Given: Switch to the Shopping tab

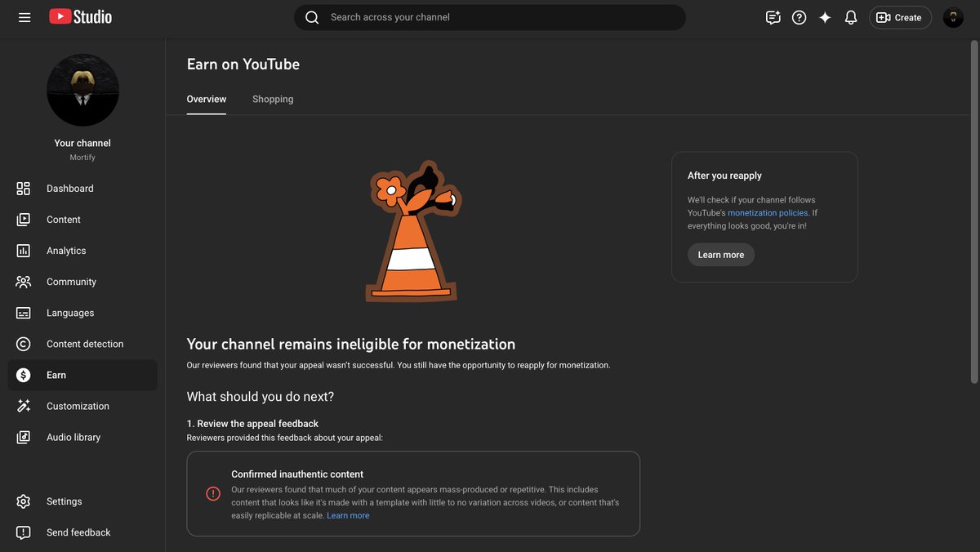Looking at the screenshot, I should coord(273,99).
